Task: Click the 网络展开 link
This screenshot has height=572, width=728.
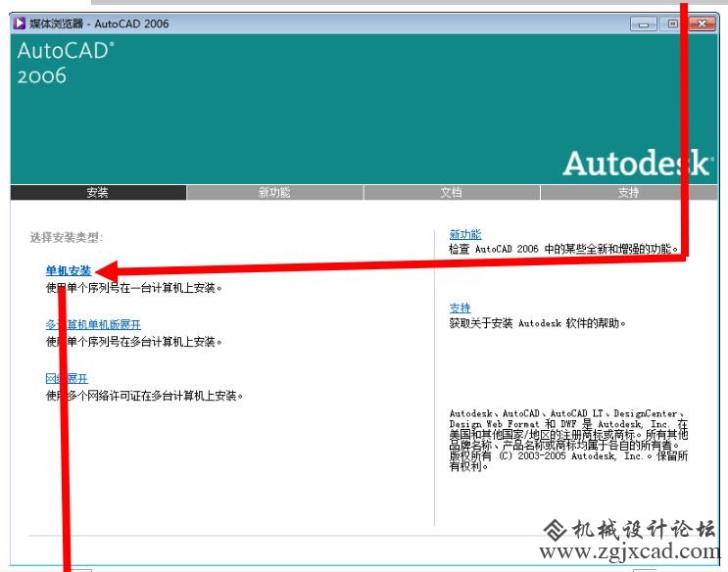Action: coord(67,378)
